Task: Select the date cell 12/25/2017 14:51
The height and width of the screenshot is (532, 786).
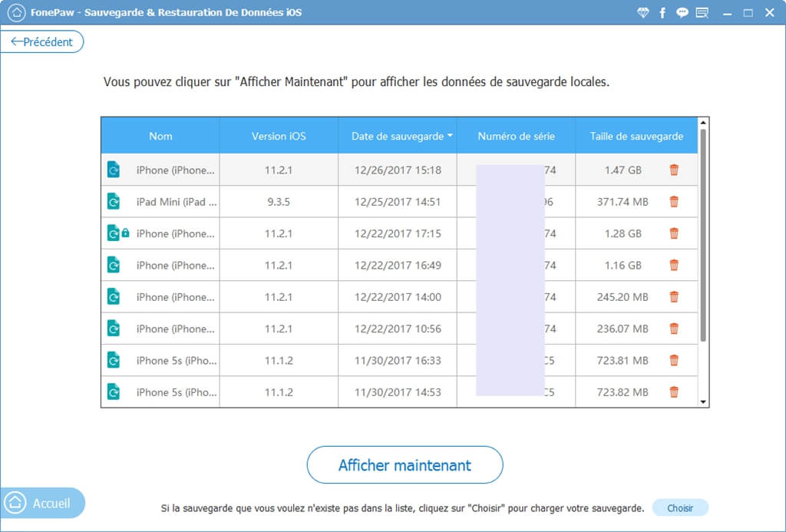Action: tap(398, 202)
